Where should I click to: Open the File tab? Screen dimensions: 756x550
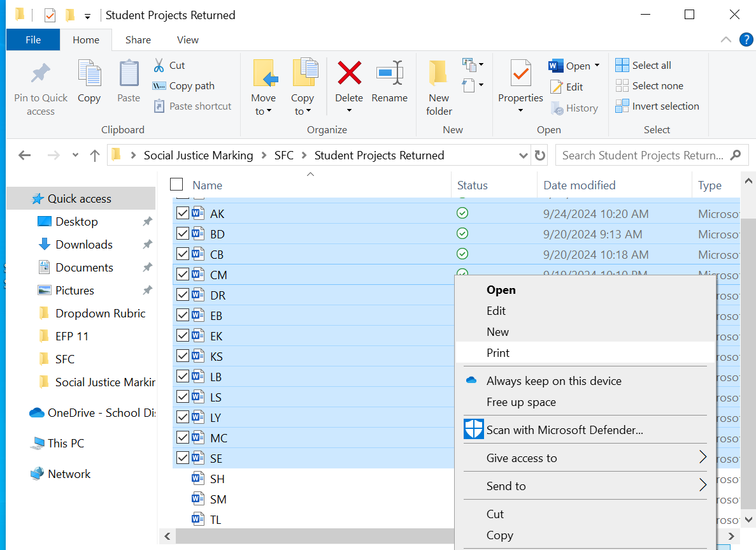pyautogui.click(x=32, y=40)
